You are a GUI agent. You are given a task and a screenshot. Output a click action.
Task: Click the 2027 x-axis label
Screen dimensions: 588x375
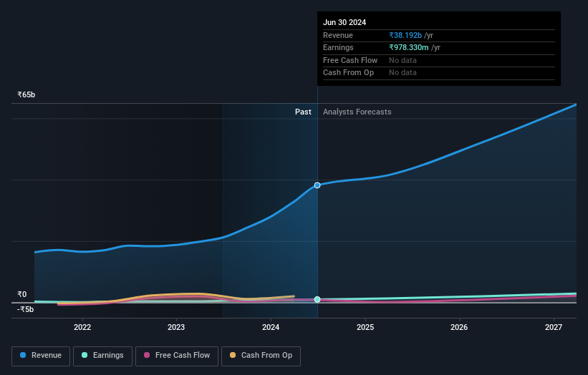point(554,328)
